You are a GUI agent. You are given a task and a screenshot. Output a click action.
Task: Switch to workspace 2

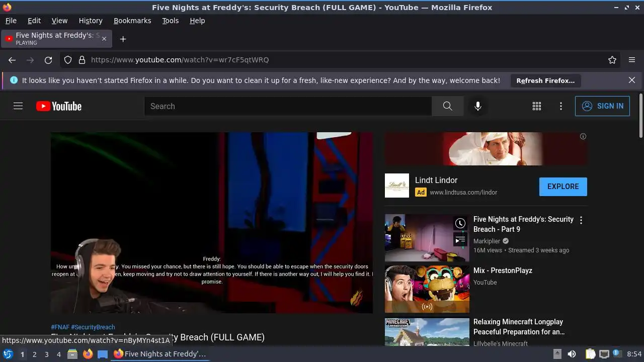[x=34, y=354]
